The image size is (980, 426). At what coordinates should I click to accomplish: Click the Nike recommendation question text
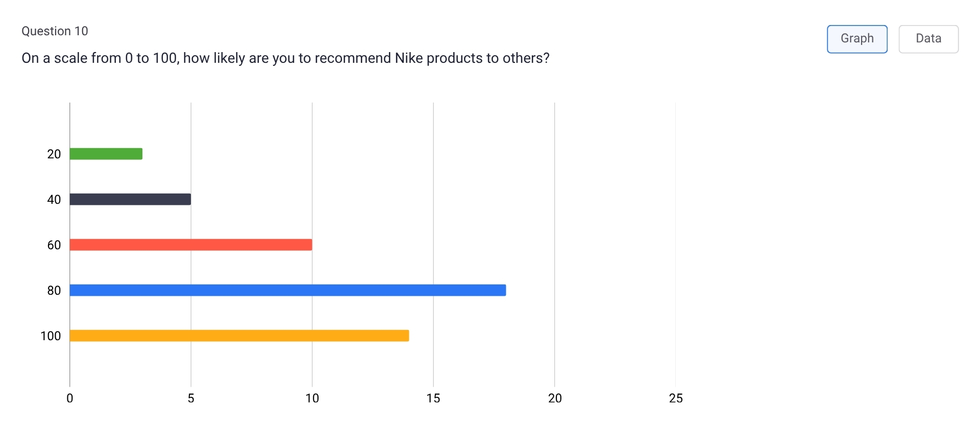point(285,58)
